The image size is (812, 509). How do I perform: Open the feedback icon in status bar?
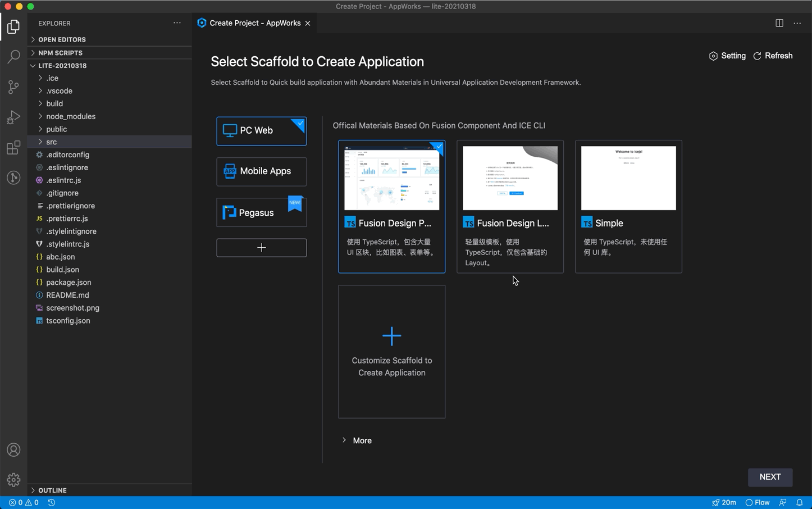pos(783,503)
